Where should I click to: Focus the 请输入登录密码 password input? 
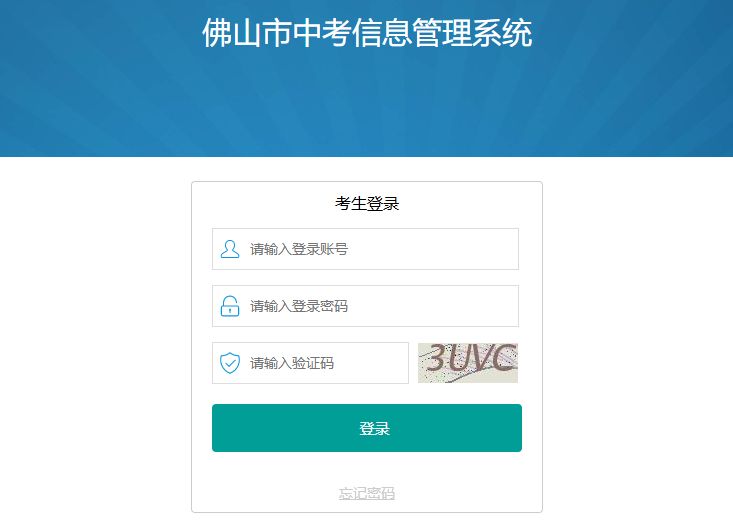click(x=365, y=306)
